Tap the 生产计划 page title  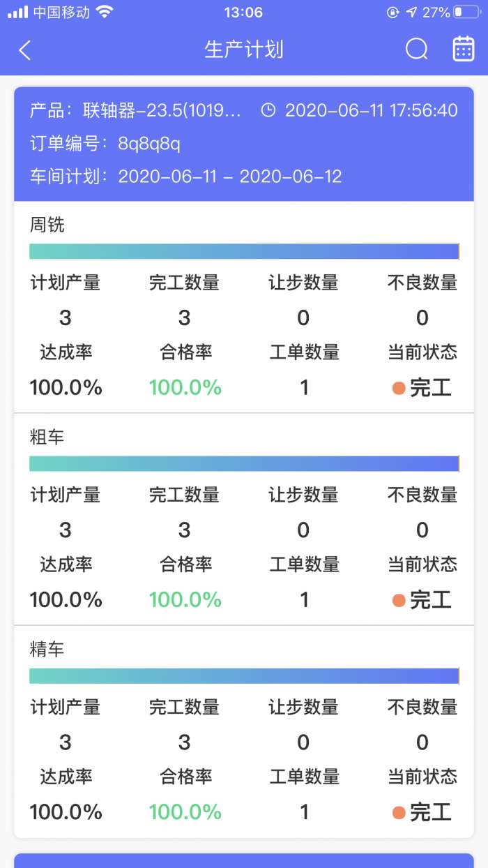[244, 50]
